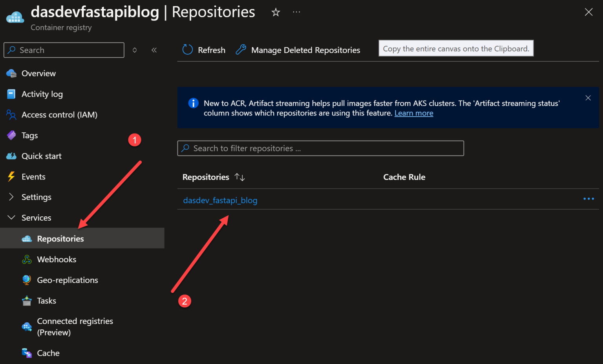Open the dasdev_fastapi_blog repository link
This screenshot has height=364, width=603.
[x=220, y=200]
